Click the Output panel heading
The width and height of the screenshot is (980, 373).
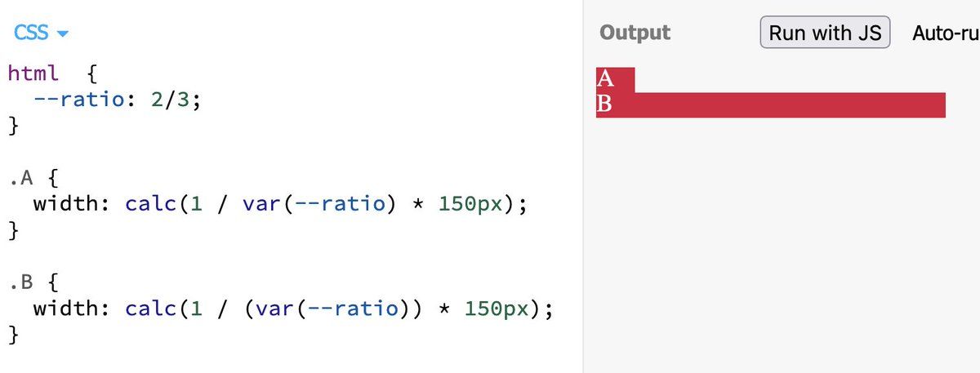tap(635, 33)
